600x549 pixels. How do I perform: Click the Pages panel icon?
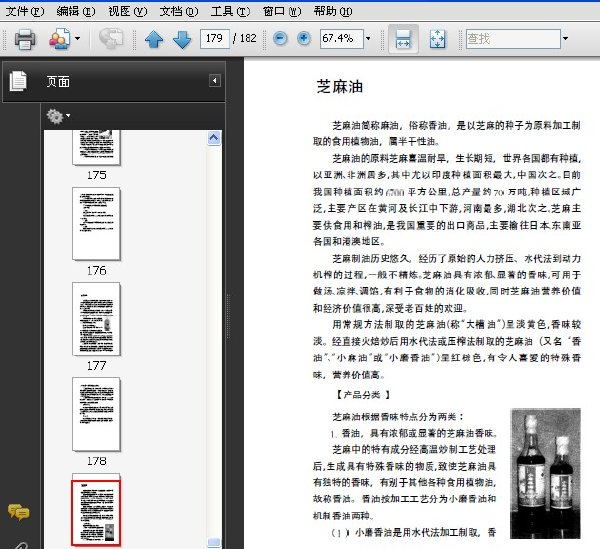[x=18, y=81]
